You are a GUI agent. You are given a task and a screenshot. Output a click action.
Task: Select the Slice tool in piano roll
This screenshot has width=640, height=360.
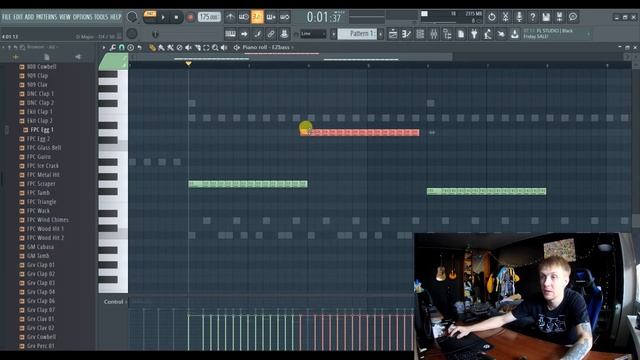(198, 48)
